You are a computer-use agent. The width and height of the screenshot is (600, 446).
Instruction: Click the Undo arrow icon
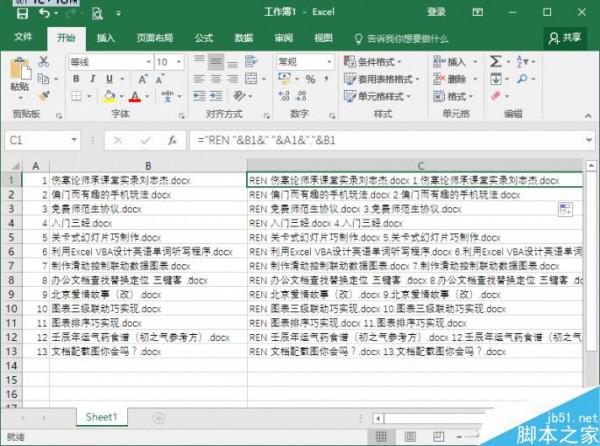[x=45, y=12]
